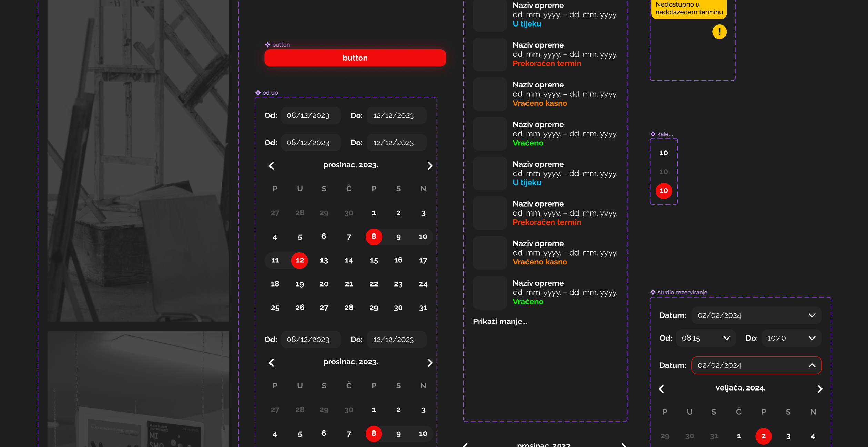Go to previous month before veljača 2024

(x=661, y=389)
